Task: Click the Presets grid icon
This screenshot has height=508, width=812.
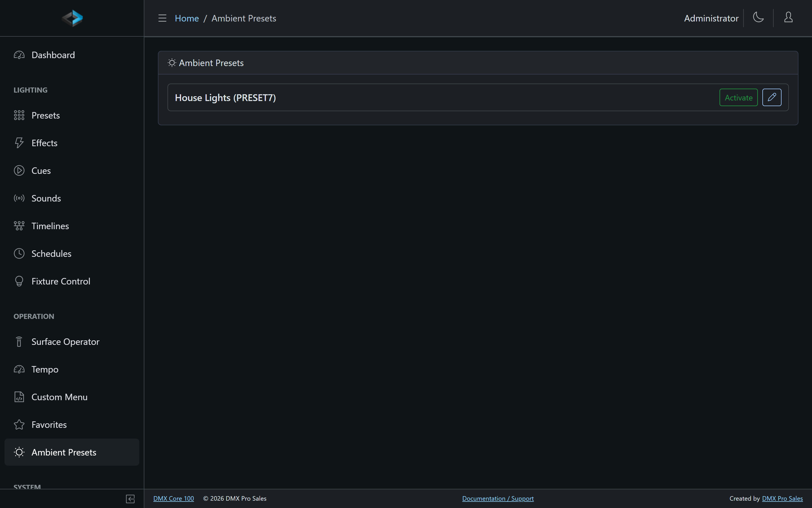Action: pos(19,115)
